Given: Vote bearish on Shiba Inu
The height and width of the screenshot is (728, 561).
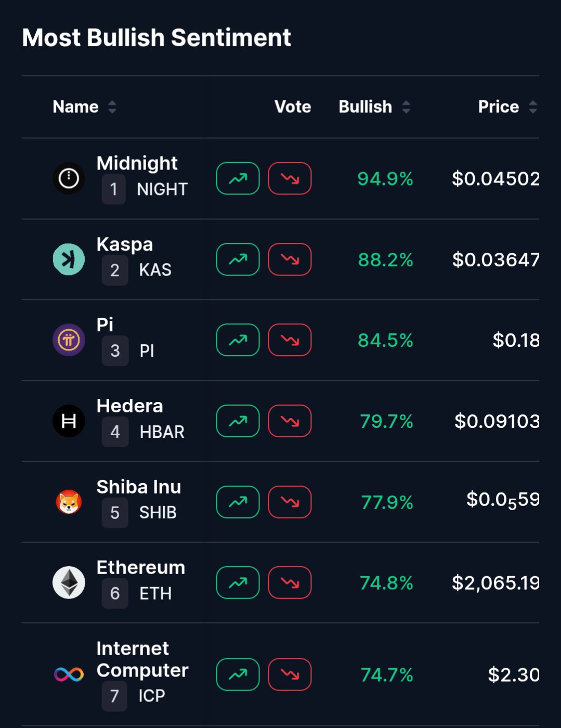Looking at the screenshot, I should point(290,502).
